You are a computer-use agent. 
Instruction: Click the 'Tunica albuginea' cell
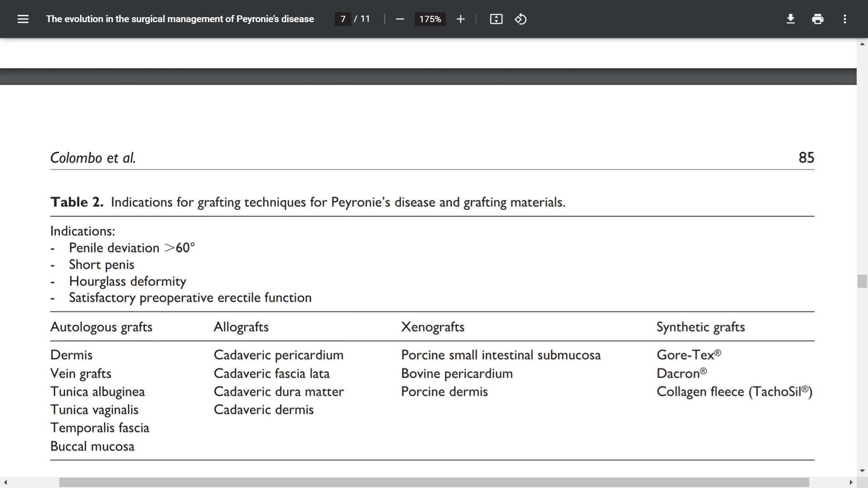click(98, 391)
